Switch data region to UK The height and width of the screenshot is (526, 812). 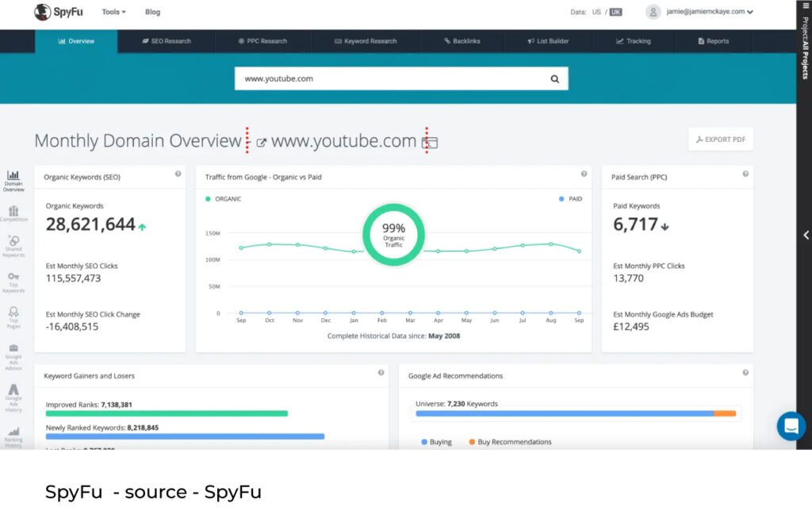click(x=615, y=12)
